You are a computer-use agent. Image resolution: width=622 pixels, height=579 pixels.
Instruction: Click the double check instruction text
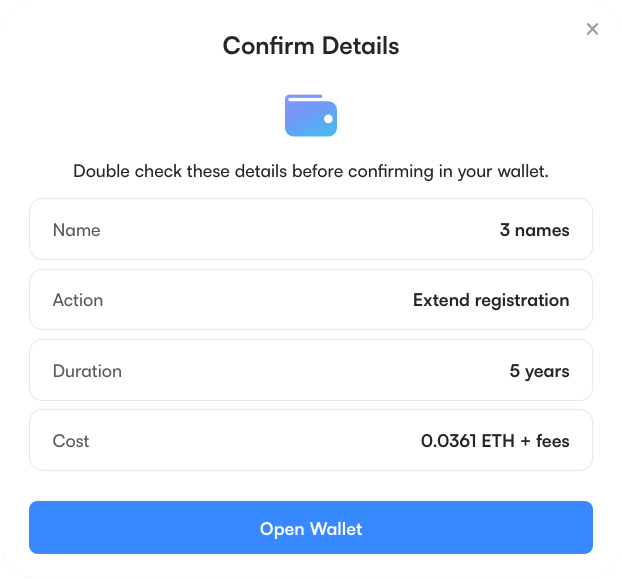[311, 171]
